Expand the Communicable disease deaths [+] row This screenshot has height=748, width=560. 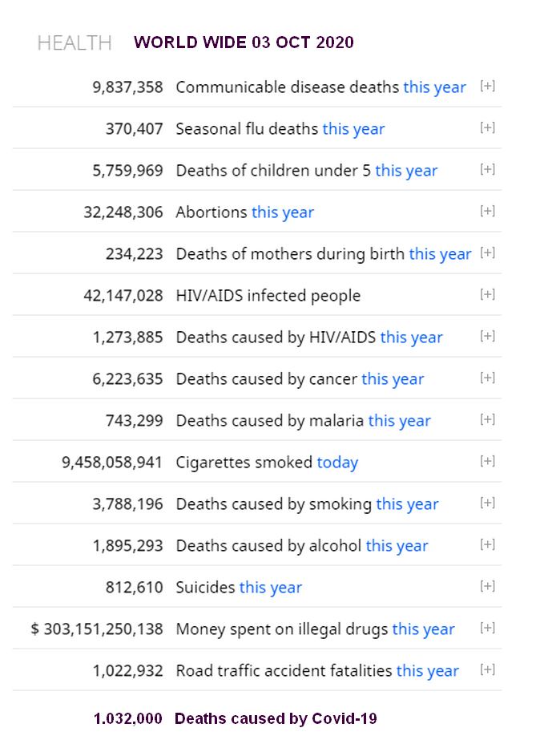(487, 87)
